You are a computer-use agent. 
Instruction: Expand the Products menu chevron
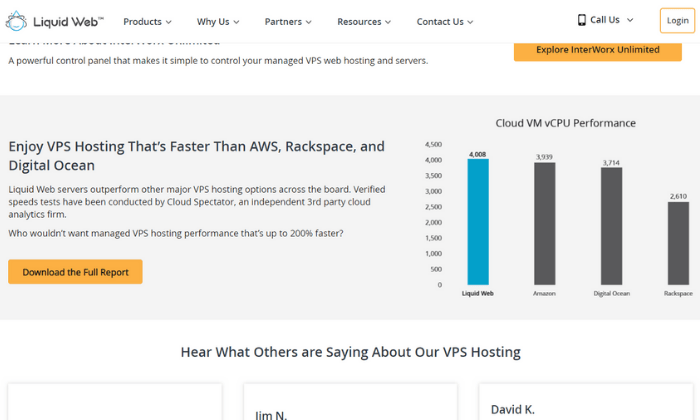(x=169, y=22)
